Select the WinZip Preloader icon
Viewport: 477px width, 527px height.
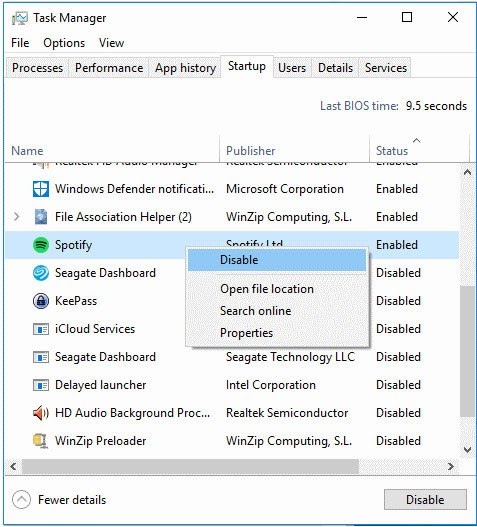pyautogui.click(x=41, y=441)
